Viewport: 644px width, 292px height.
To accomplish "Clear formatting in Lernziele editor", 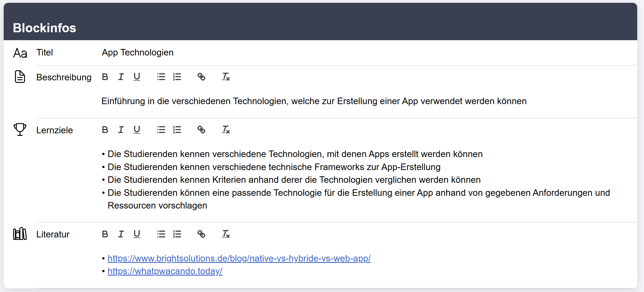I will coord(226,130).
